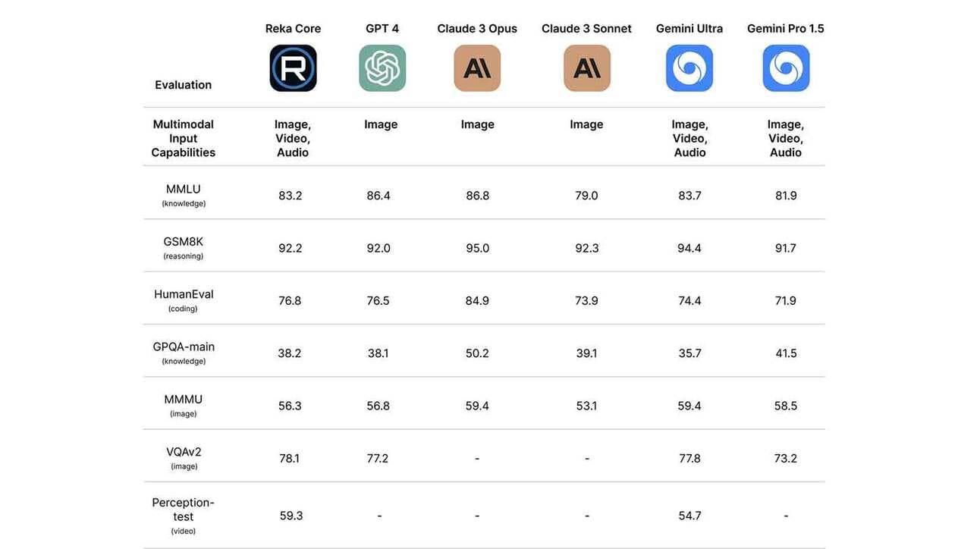Click the MMMU image row label
980x549 pixels.
click(x=184, y=405)
